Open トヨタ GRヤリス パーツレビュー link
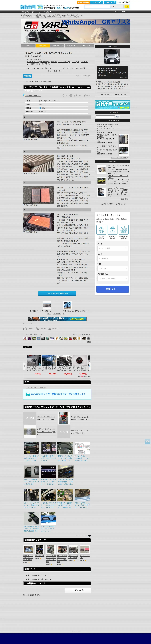The height and width of the screenshot is (644, 151). 39,579
